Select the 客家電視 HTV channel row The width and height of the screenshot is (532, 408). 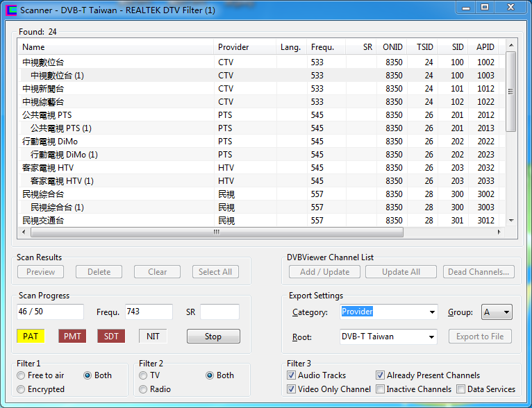[261, 168]
